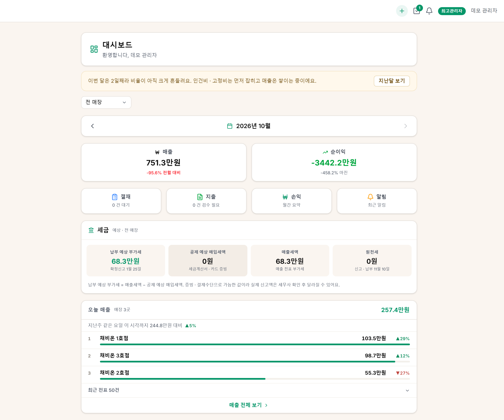Open the 전 매장 store dropdown
This screenshot has height=420, width=504.
[x=106, y=102]
